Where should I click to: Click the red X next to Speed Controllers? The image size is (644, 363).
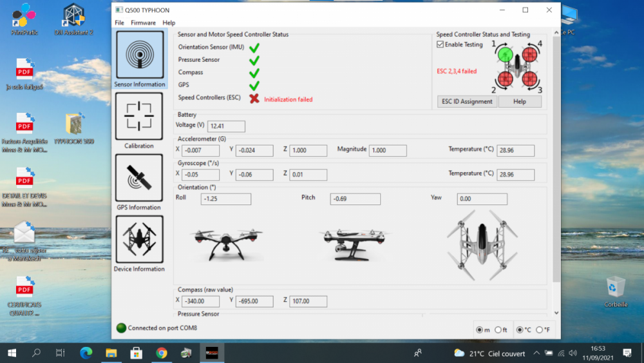point(254,99)
